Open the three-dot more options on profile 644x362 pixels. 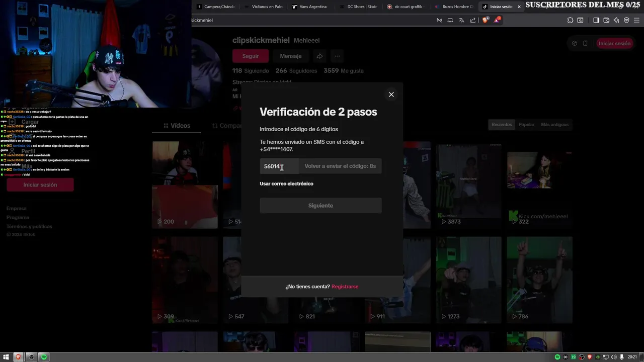coord(337,56)
